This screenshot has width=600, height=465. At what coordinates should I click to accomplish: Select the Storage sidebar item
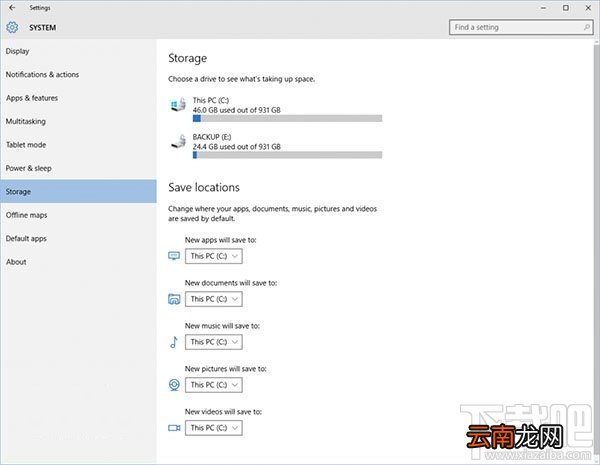(x=78, y=191)
